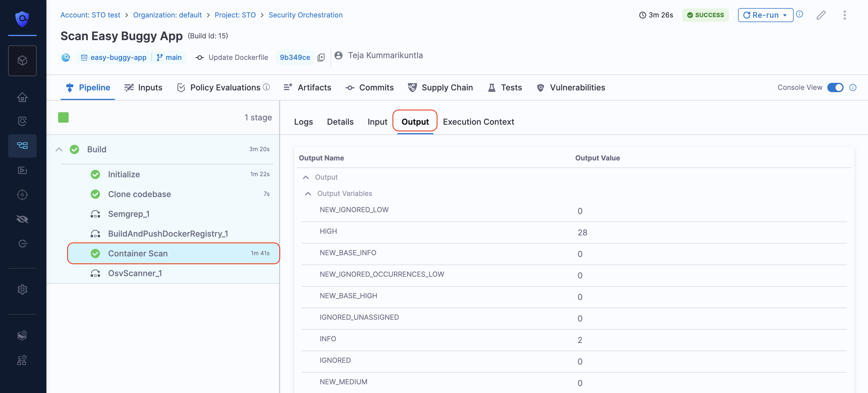Open the Re-run dropdown arrow
Viewport: 868px width, 393px height.
[785, 15]
